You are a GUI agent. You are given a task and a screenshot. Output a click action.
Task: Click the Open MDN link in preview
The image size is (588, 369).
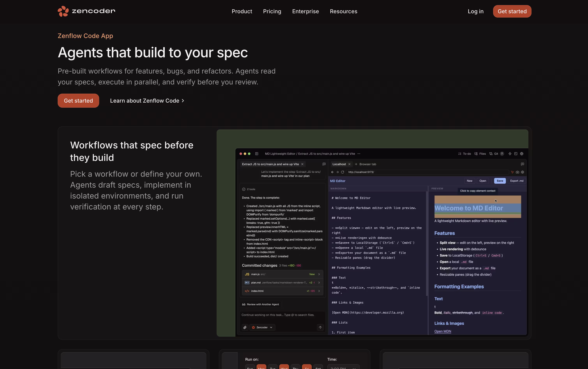click(x=443, y=331)
